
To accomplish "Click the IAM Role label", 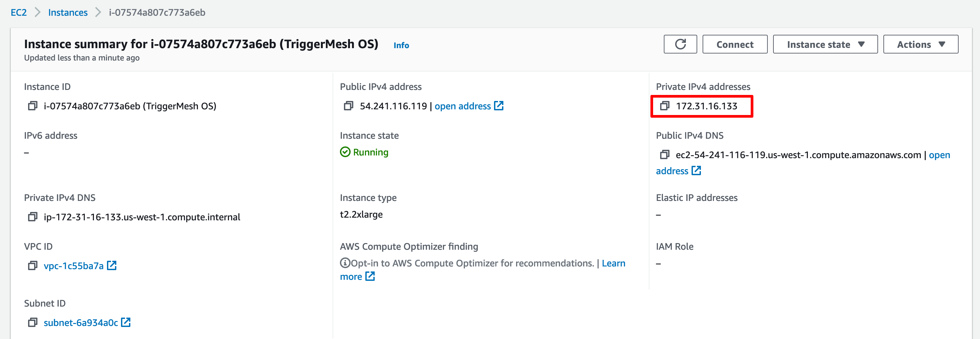I will [675, 246].
